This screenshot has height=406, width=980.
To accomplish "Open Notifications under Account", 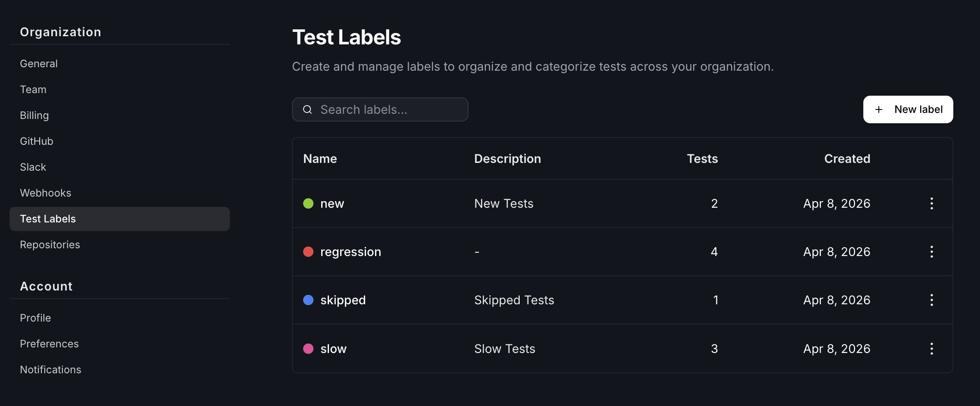I will coord(50,369).
